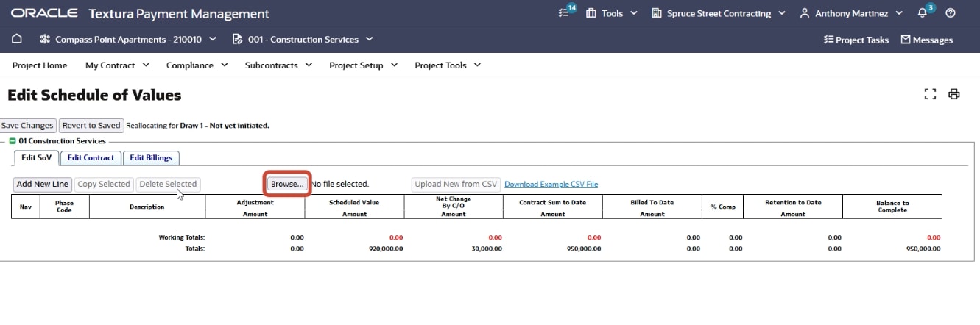Expand the Compass Point Apartments project selector
The image size is (980, 325).
pos(129,39)
